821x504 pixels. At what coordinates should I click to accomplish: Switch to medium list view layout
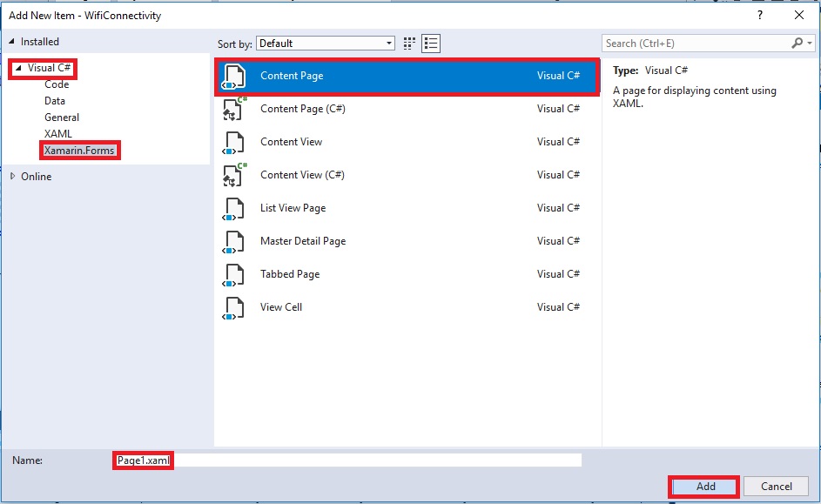tap(431, 44)
